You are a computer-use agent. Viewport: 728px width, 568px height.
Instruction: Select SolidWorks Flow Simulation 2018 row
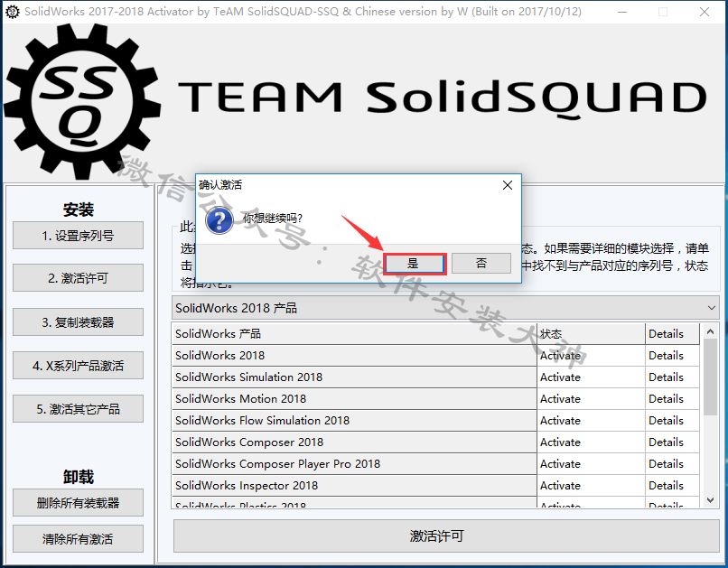[x=354, y=421]
